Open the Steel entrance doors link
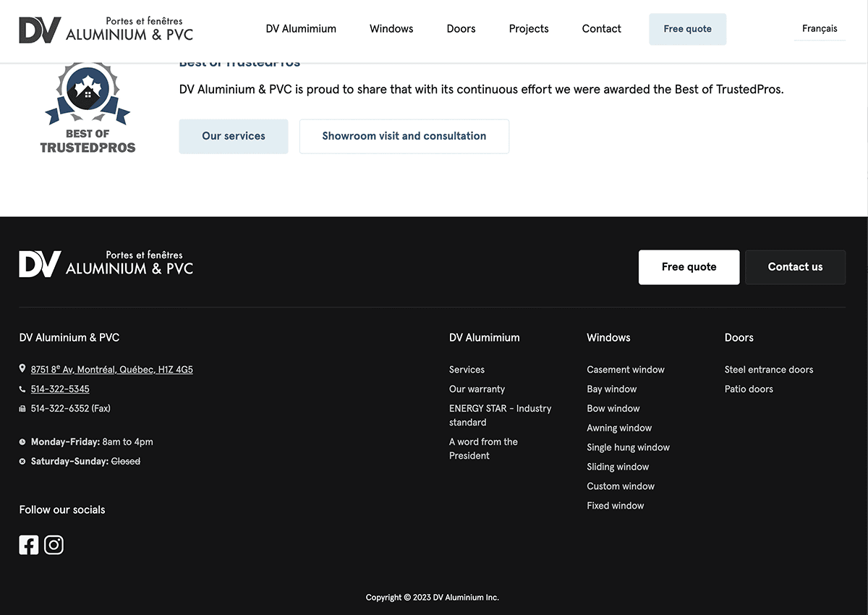The height and width of the screenshot is (615, 868). (x=769, y=370)
